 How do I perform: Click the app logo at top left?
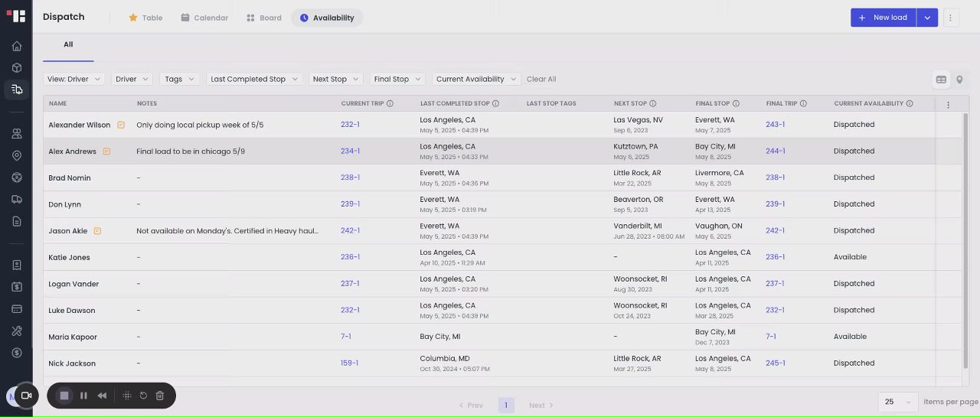16,16
